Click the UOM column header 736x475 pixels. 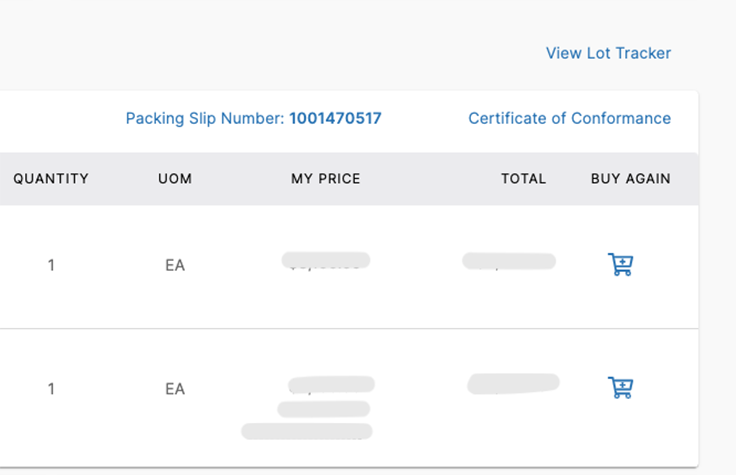pos(175,179)
